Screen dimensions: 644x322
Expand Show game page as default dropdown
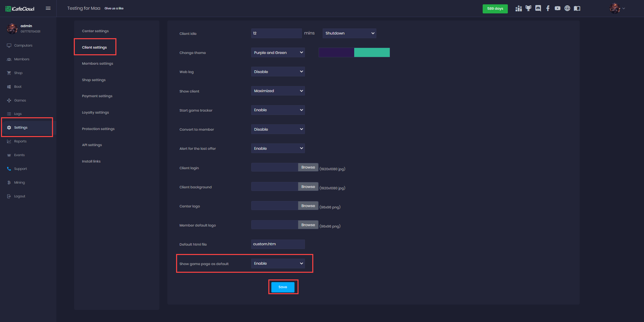(x=278, y=264)
